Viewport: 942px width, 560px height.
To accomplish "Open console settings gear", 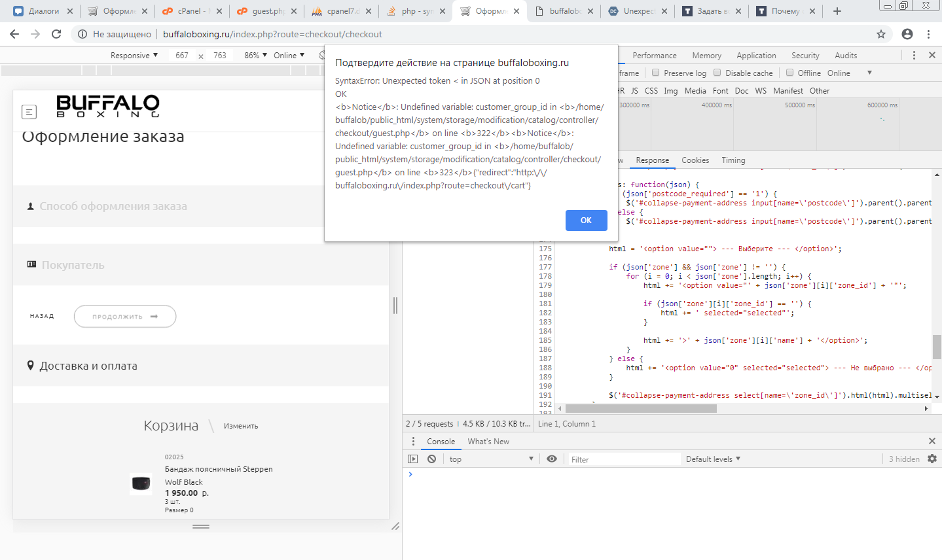I will point(932,459).
